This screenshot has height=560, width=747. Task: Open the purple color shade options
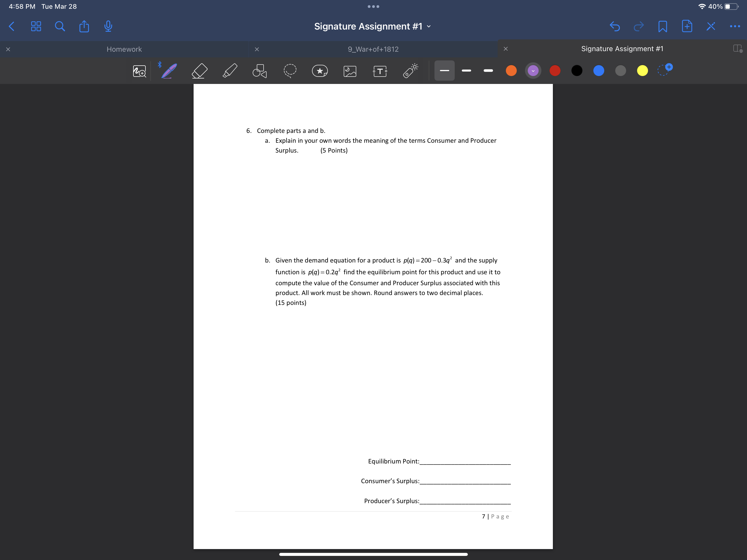[533, 71]
